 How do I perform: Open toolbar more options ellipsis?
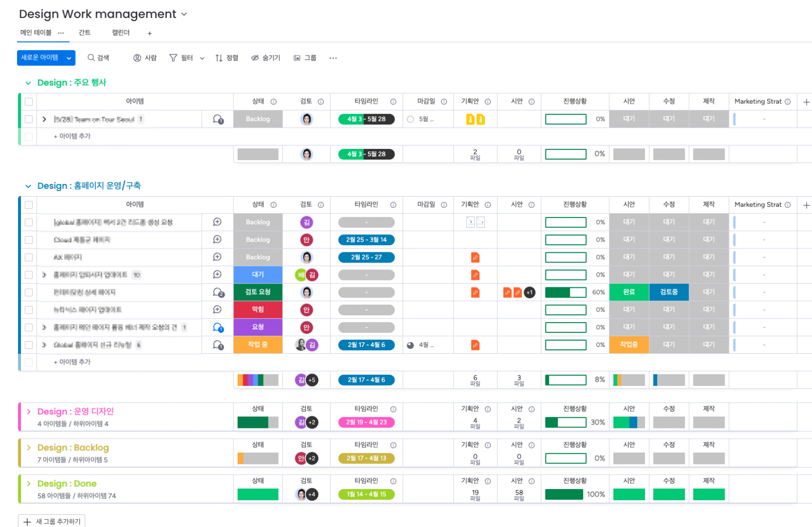(x=333, y=58)
